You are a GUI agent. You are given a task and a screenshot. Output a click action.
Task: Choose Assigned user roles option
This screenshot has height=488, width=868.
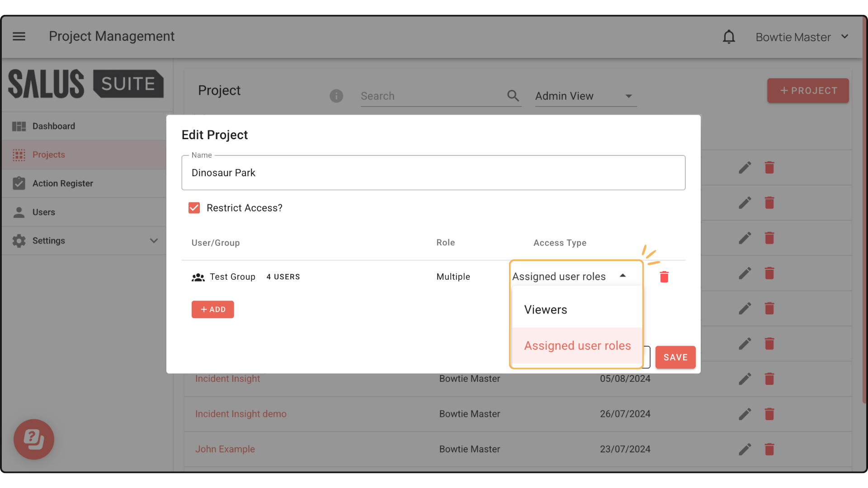[577, 346]
